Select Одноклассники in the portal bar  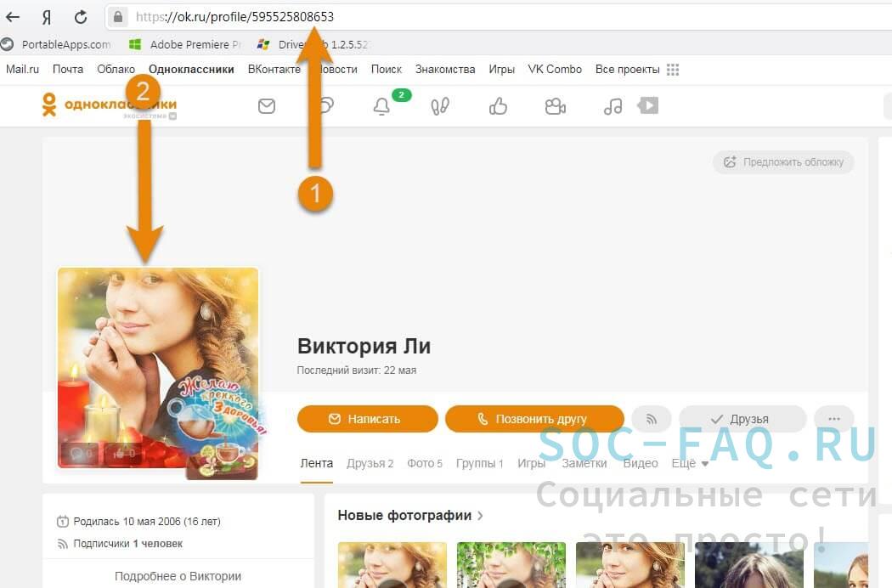[x=191, y=70]
